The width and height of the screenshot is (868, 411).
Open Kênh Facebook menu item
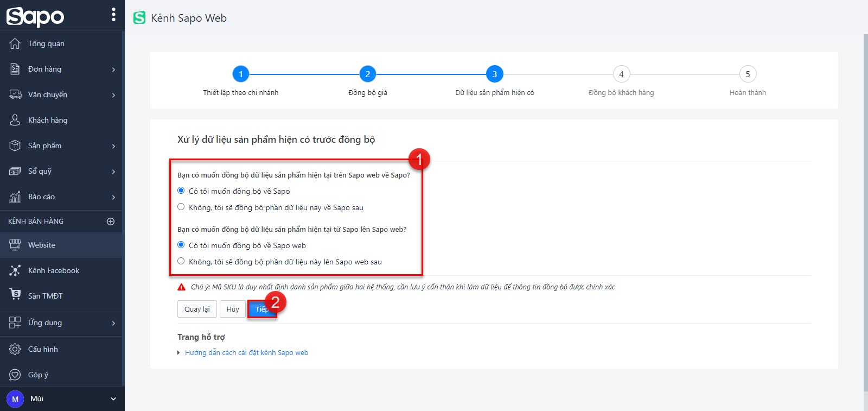[61, 270]
